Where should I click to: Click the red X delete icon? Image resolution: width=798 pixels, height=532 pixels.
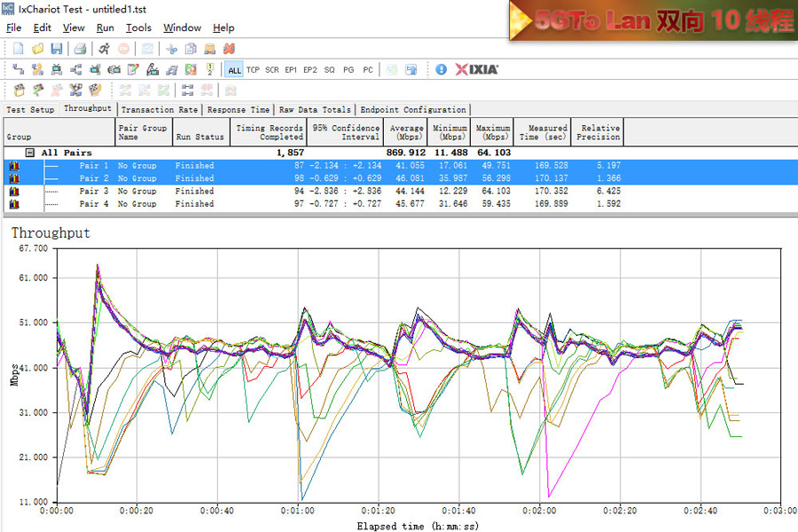229,49
